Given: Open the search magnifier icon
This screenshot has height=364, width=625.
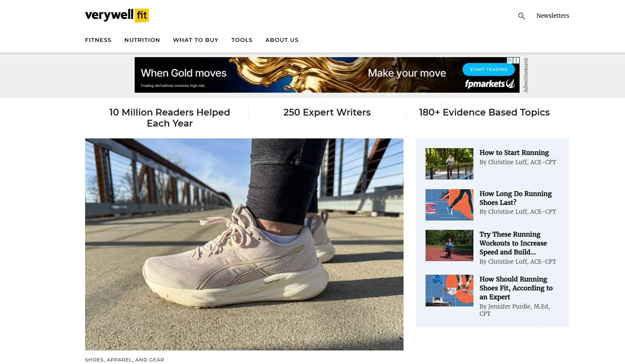Looking at the screenshot, I should tap(521, 16).
